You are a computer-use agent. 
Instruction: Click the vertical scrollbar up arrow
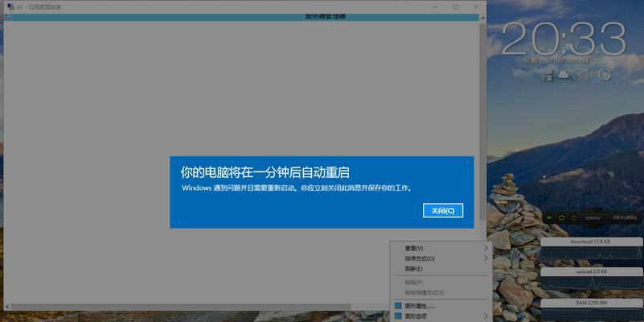(x=482, y=18)
